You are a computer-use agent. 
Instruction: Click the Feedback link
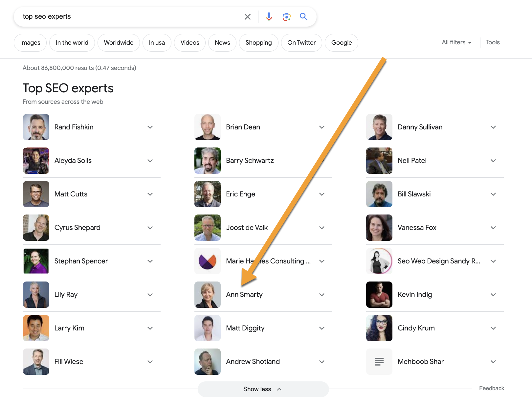click(492, 388)
